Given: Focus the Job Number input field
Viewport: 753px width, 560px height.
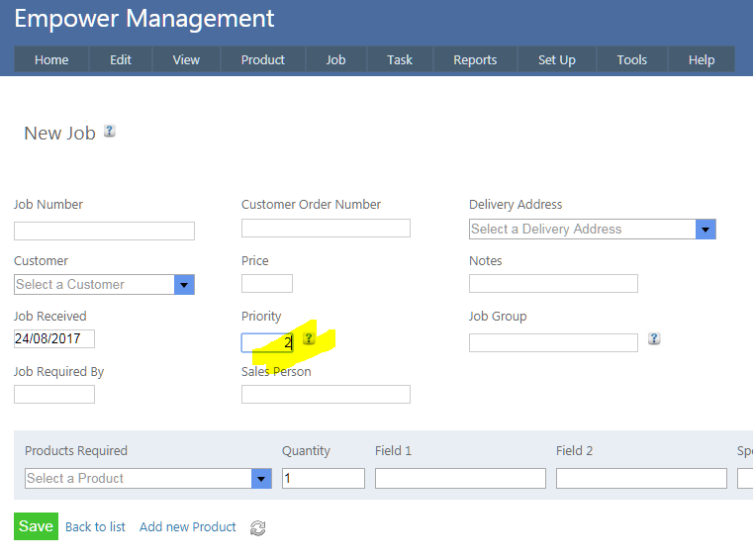Looking at the screenshot, I should tap(104, 232).
